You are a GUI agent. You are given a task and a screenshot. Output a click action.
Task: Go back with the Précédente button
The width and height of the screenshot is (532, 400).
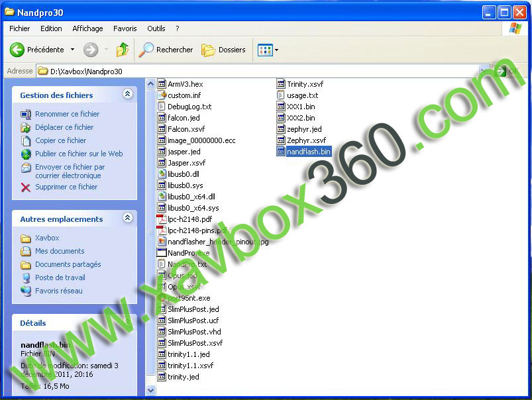click(36, 50)
